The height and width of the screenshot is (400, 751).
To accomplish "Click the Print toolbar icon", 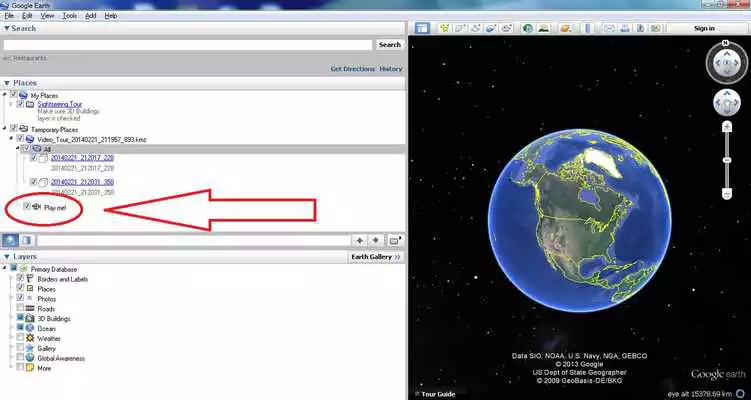I will point(625,28).
